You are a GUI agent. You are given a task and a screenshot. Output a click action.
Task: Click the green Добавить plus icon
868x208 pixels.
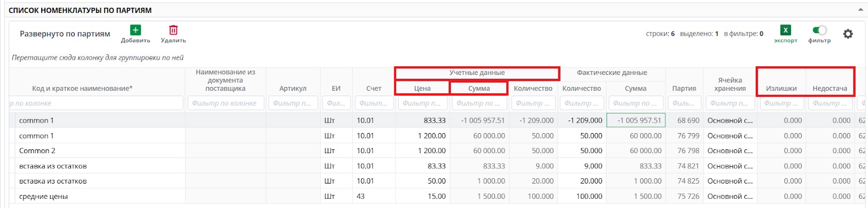[x=136, y=30]
